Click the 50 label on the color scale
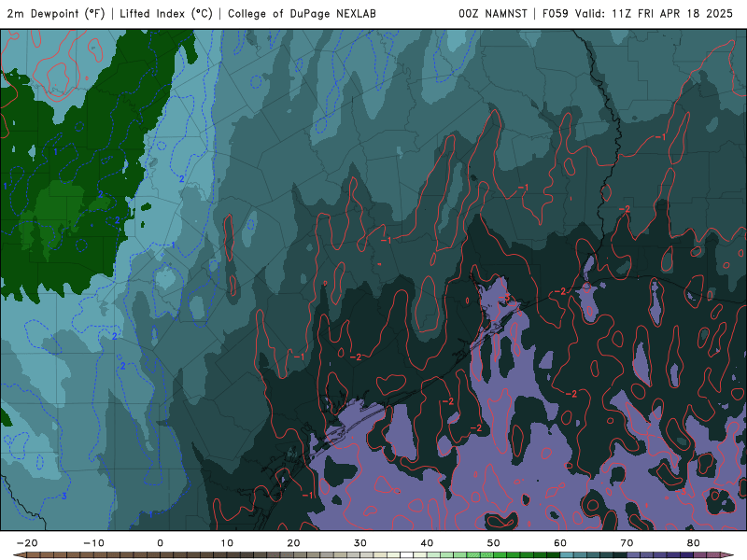This screenshot has width=747, height=560. (x=494, y=543)
